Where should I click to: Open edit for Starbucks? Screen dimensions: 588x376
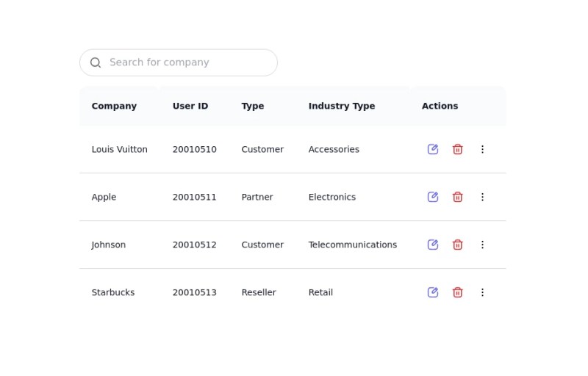coord(433,292)
